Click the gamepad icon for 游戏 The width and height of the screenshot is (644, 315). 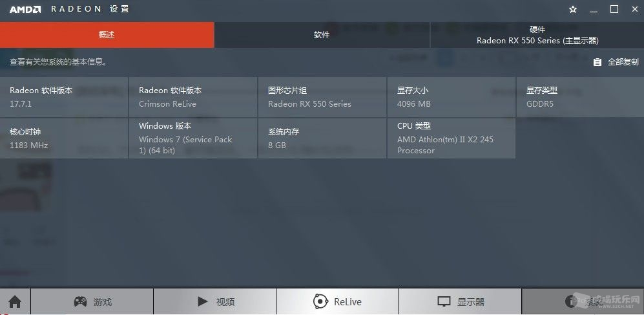tap(80, 301)
